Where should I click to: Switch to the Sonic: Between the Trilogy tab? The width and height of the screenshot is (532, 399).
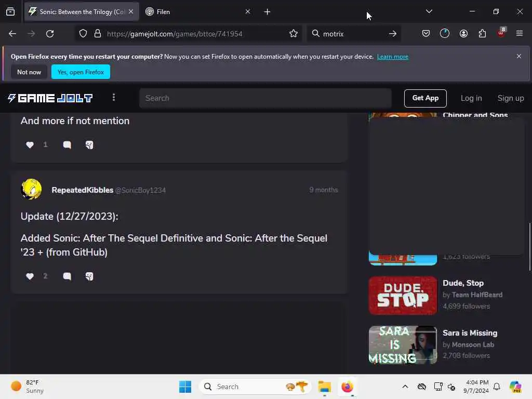click(x=82, y=12)
